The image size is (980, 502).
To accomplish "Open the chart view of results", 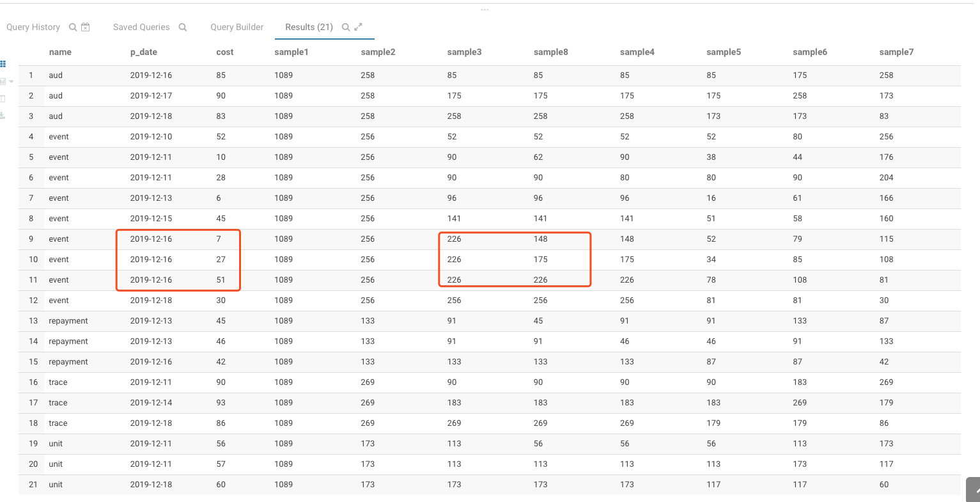I will 3,81.
